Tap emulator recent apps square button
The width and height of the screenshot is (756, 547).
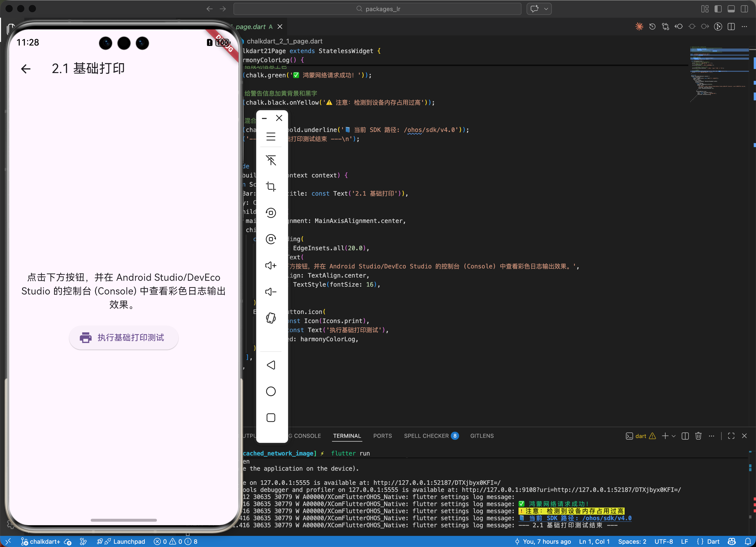click(271, 418)
